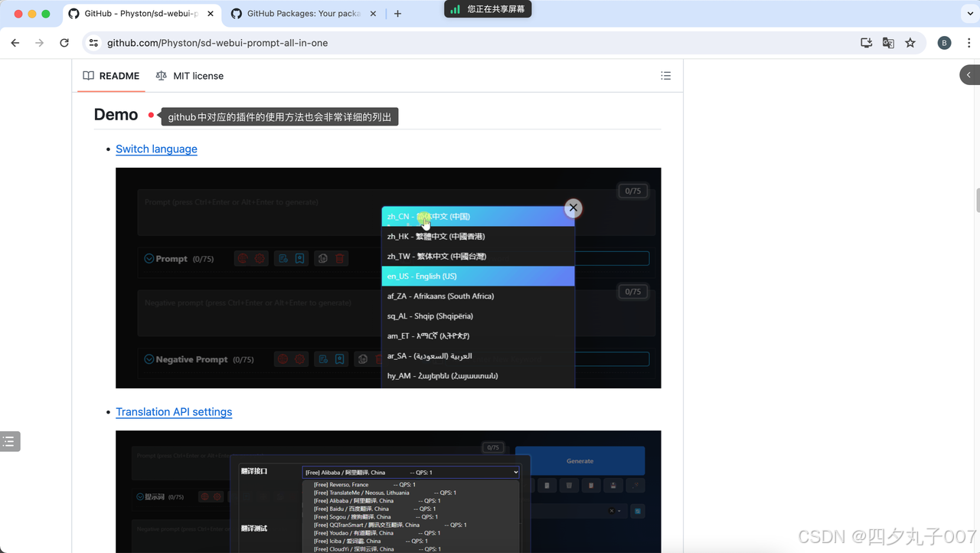The image size is (980, 553).
Task: Click the translation API dropdown in demo
Action: [410, 473]
